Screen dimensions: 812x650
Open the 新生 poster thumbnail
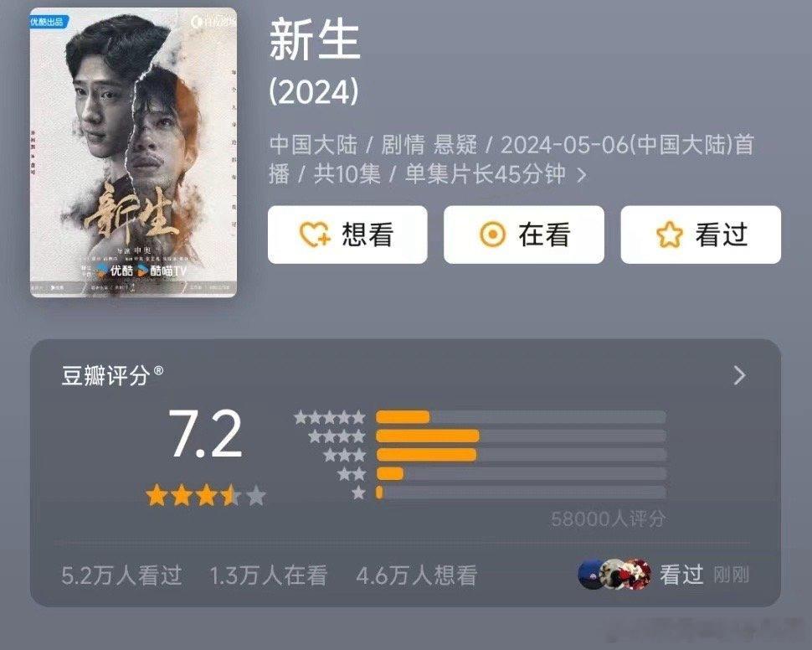[134, 152]
